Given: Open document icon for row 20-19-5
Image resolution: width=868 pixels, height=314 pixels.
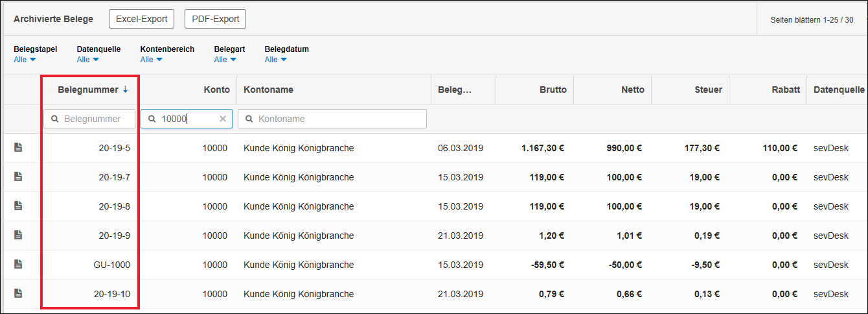Looking at the screenshot, I should click(18, 148).
